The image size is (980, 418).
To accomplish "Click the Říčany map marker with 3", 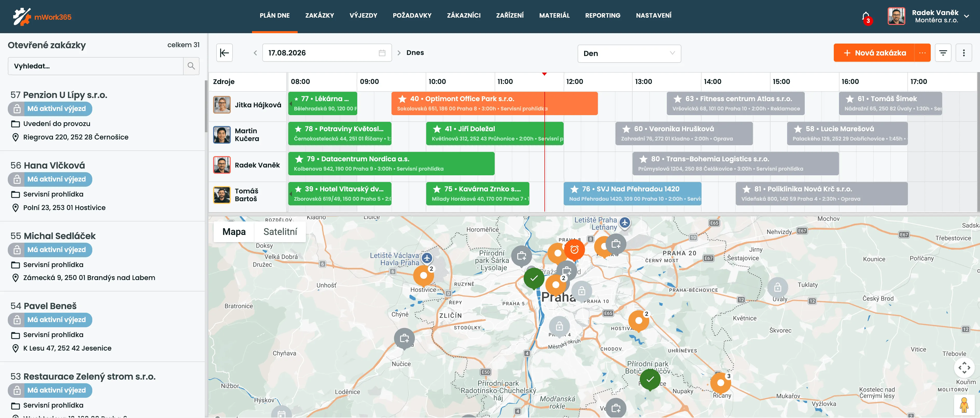I will pyautogui.click(x=720, y=383).
